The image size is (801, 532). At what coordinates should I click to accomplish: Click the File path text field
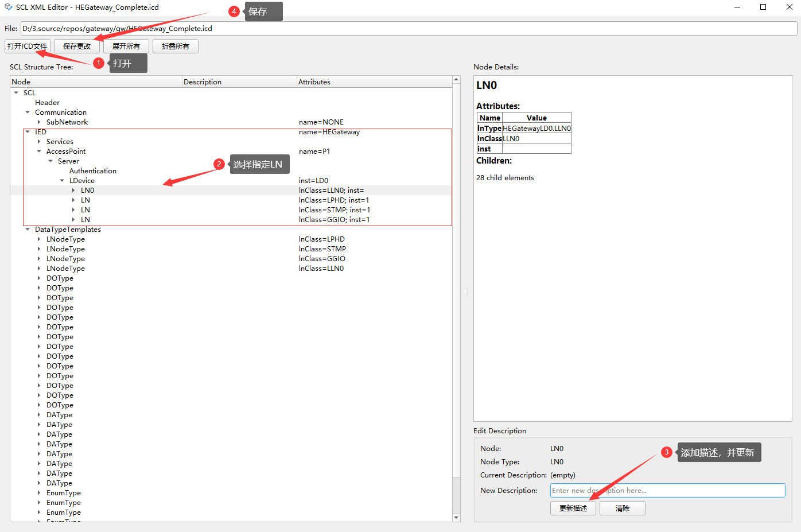pos(409,29)
